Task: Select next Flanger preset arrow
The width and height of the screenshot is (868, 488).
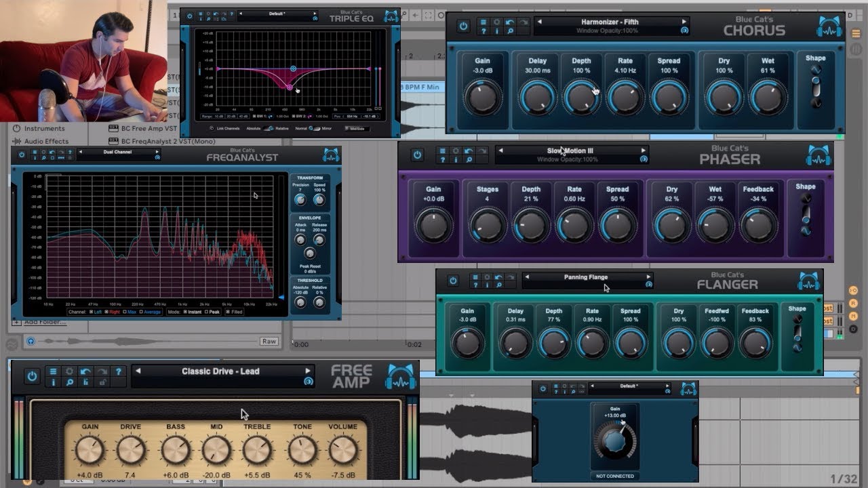Action: point(648,277)
